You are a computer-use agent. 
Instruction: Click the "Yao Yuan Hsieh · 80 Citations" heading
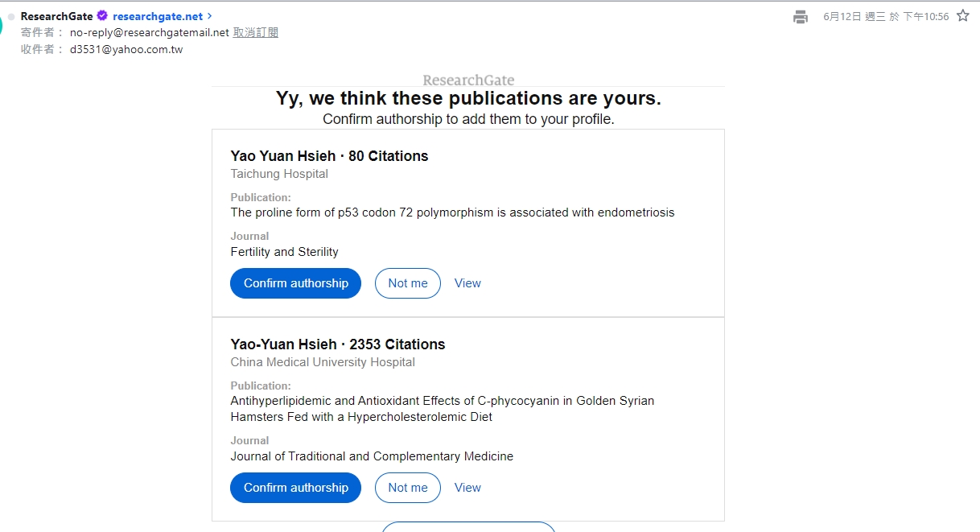coord(329,156)
